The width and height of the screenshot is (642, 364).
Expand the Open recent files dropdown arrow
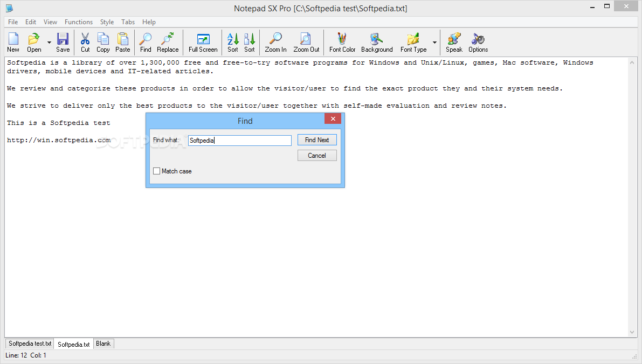[49, 43]
